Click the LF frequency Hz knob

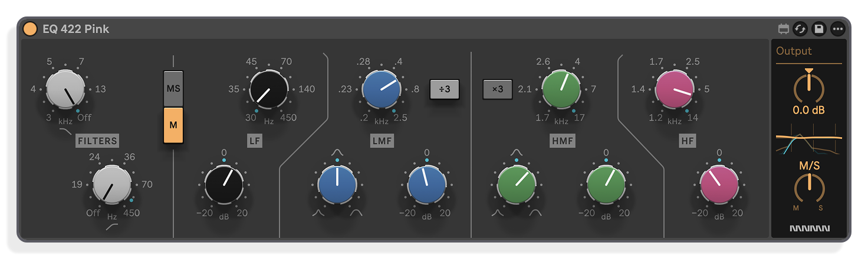click(x=269, y=89)
